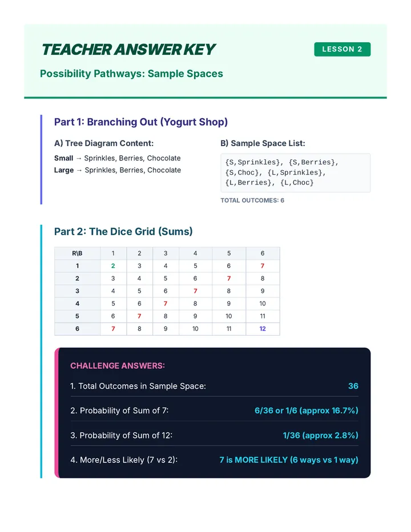This screenshot has height=532, width=411.
Task: Click the red 7 in row 1
Action: (x=263, y=266)
